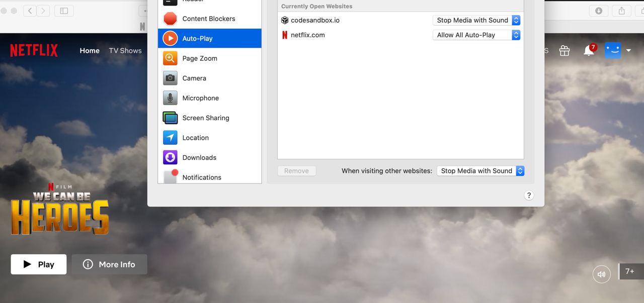This screenshot has height=303, width=644.
Task: Open Location website permissions
Action: (209, 138)
